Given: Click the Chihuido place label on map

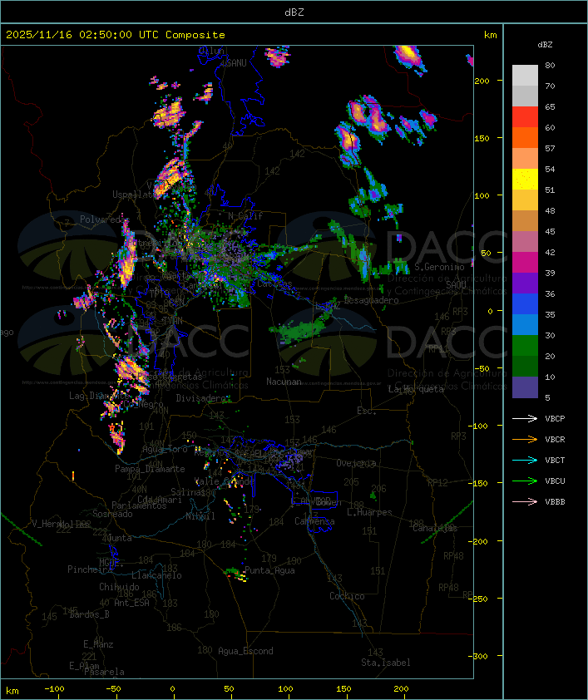Looking at the screenshot, I should pyautogui.click(x=119, y=587).
